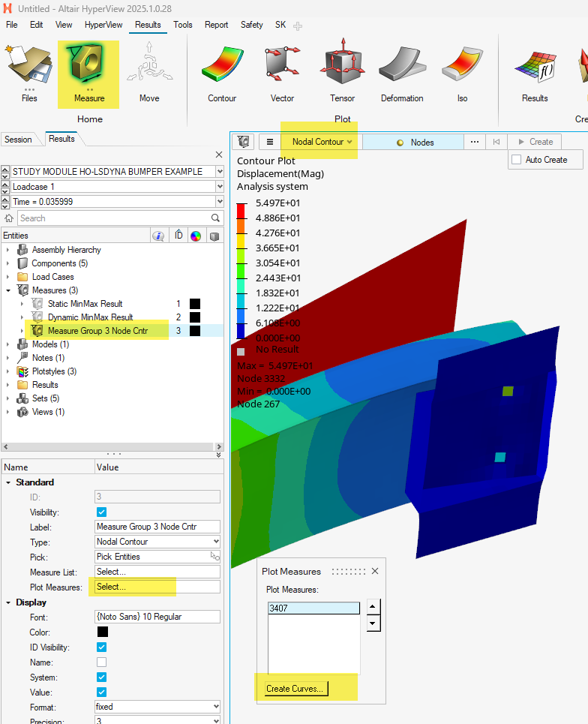
Task: Click the Dynamic MinMax Result color swatch
Action: click(195, 317)
